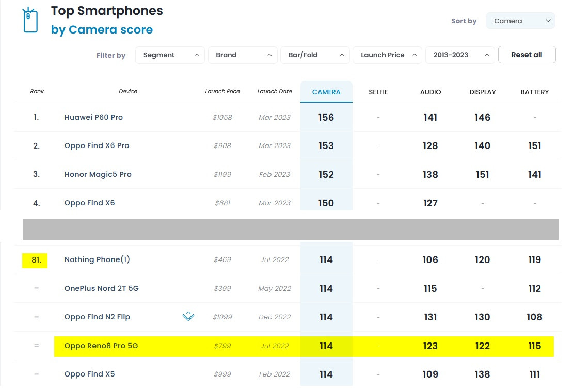Click the smartphone camera logo icon
This screenshot has width=574, height=392.
[x=30, y=20]
